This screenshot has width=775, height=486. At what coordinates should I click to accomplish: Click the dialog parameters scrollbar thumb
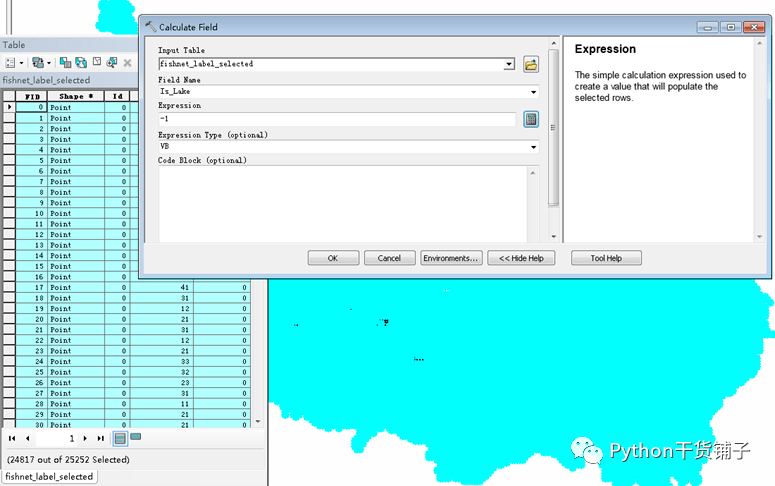[554, 128]
